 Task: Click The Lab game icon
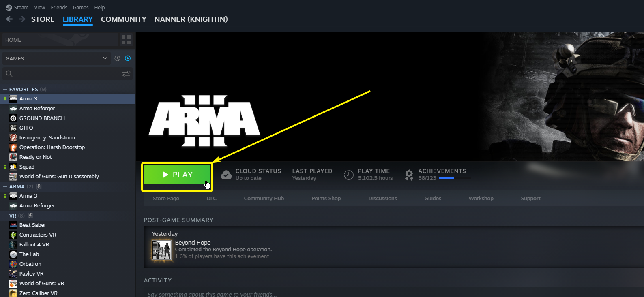[x=13, y=254]
